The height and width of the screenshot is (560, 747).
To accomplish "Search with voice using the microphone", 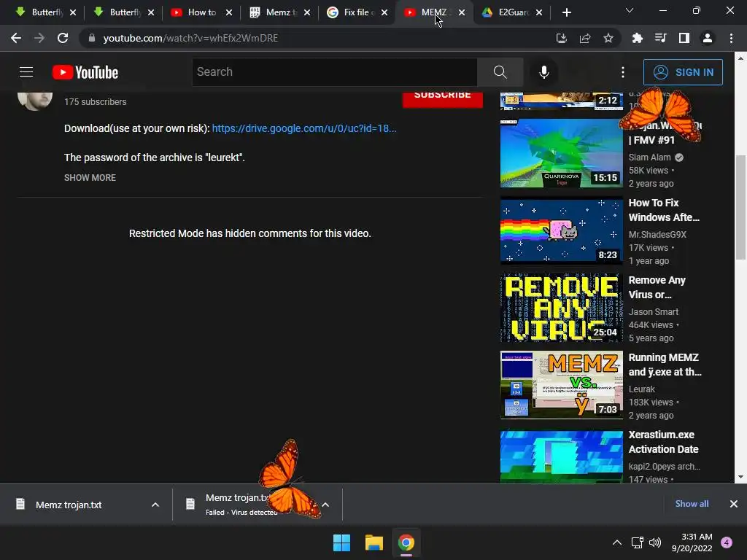I will coord(544,72).
